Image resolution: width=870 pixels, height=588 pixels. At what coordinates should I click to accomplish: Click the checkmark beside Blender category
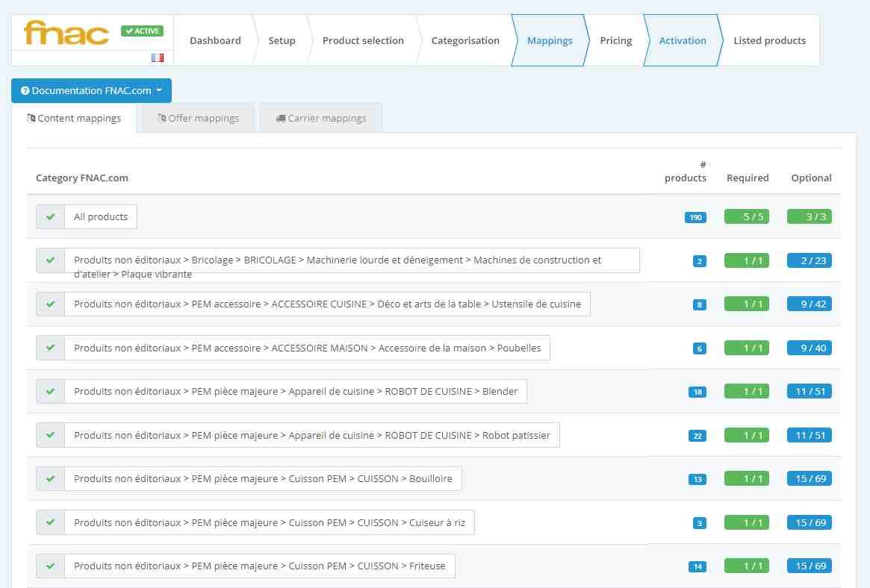(x=51, y=391)
